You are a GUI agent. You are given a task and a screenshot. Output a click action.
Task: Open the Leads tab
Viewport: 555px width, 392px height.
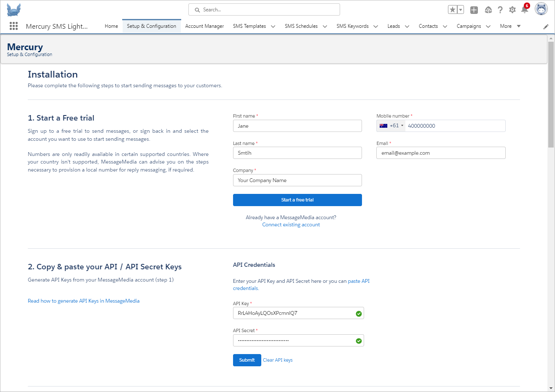pyautogui.click(x=394, y=26)
